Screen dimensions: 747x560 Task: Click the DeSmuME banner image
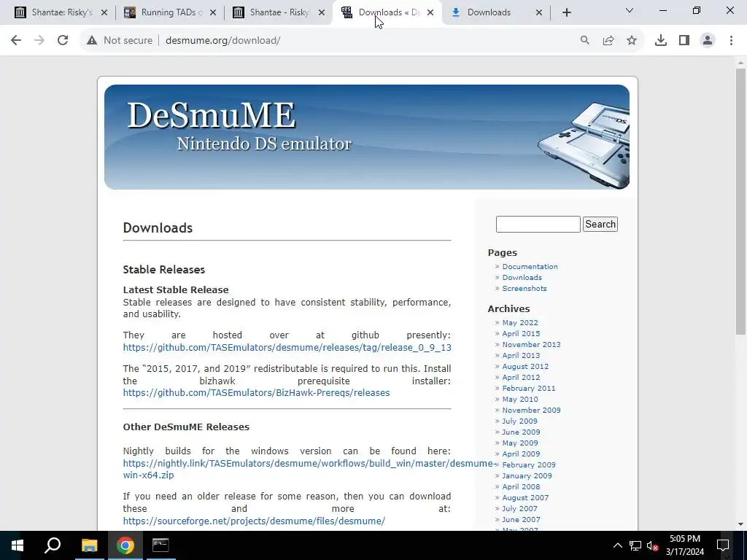(367, 137)
